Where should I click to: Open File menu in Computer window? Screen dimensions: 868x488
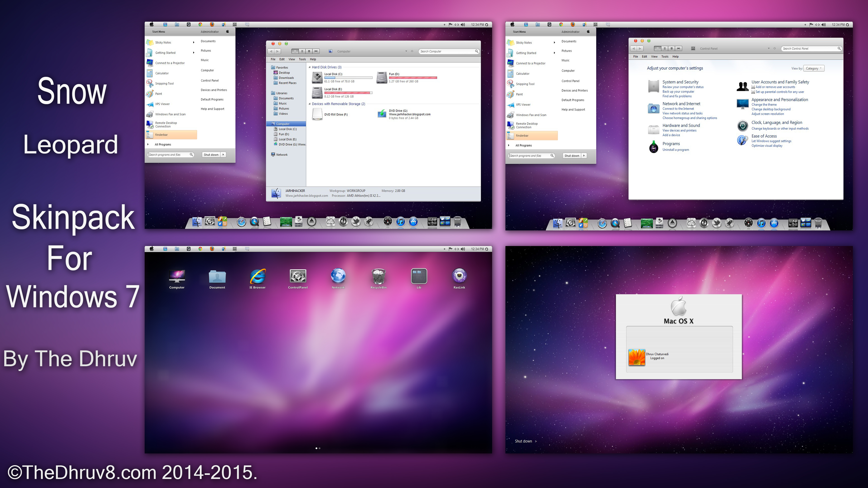[273, 59]
